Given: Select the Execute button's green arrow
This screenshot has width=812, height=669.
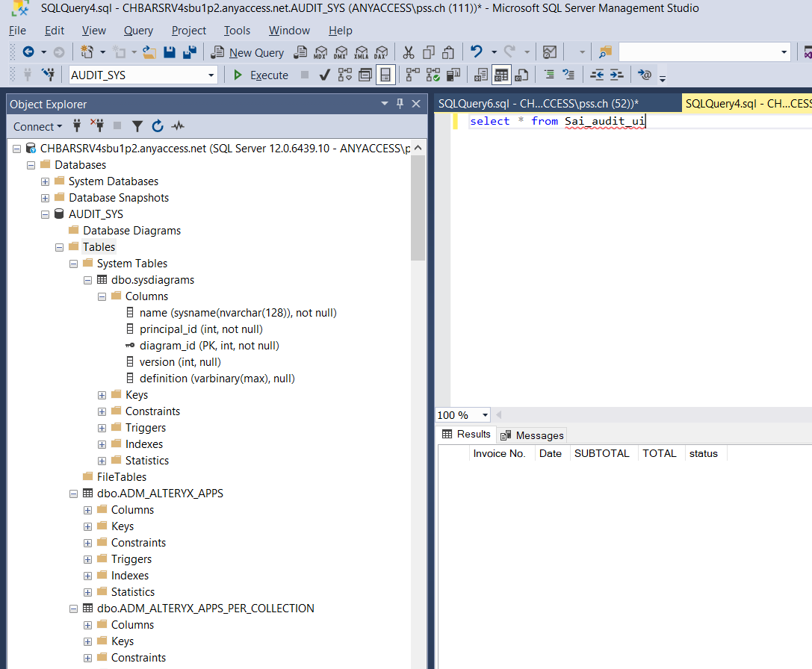Looking at the screenshot, I should point(238,75).
